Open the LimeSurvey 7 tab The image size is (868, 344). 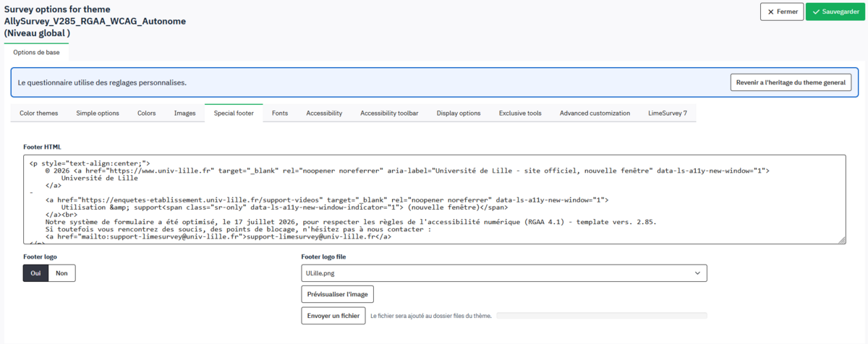click(x=668, y=113)
